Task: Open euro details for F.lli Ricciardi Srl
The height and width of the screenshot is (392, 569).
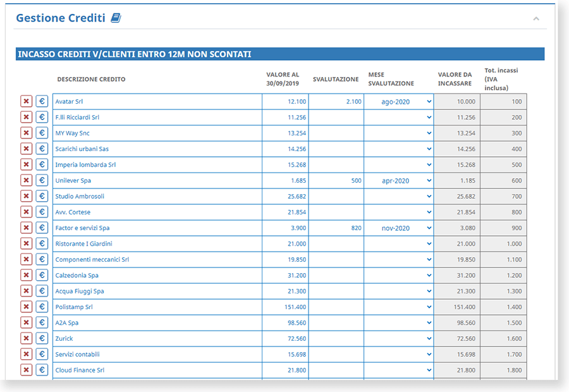Action: (42, 117)
